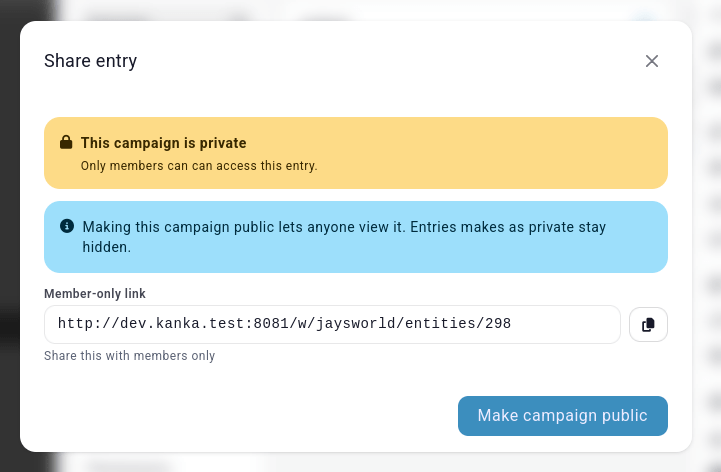The image size is (721, 472).
Task: Select the This campaign is private heading
Action: [x=163, y=143]
